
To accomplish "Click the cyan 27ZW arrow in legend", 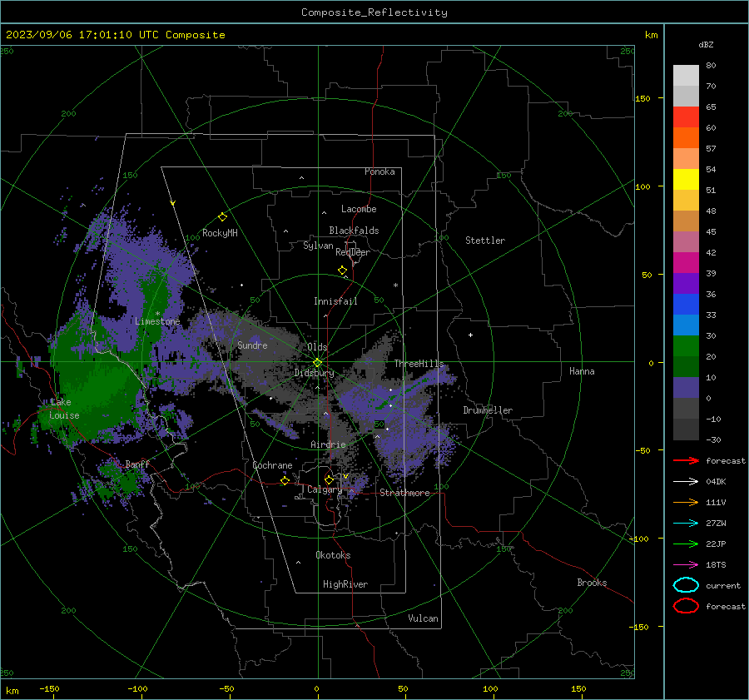I will [686, 524].
